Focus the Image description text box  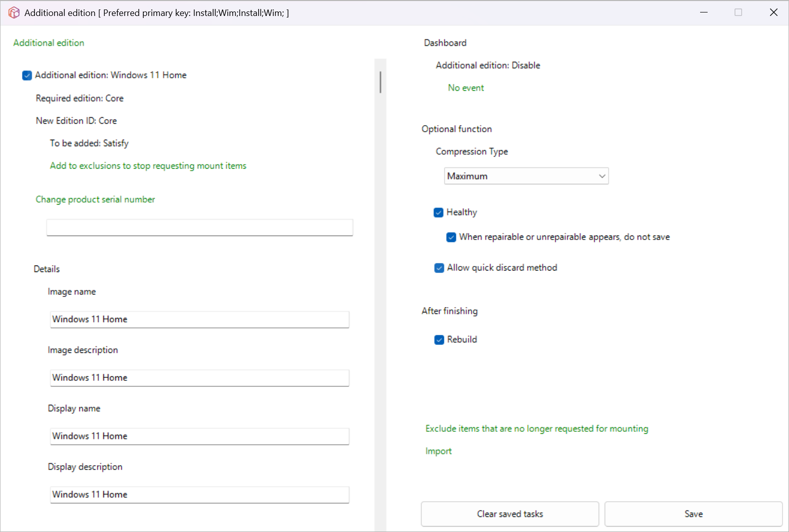tap(200, 378)
